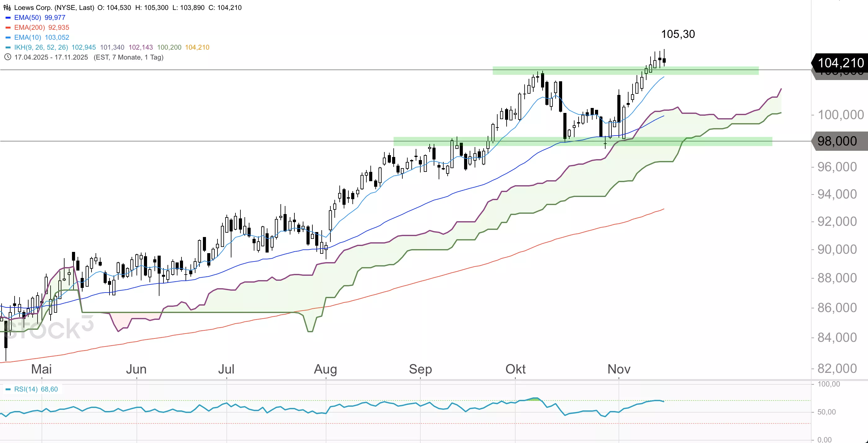
Task: Click the RSI(14) indicator label
Action: pyautogui.click(x=26, y=389)
